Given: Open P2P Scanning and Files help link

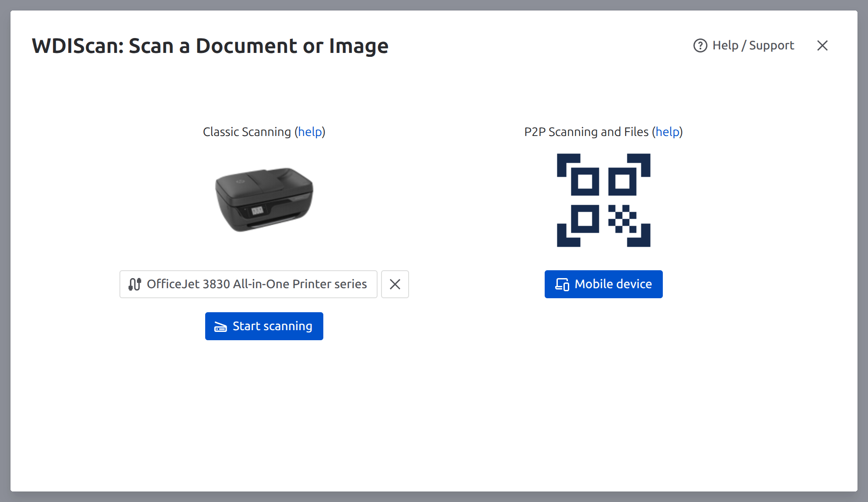Looking at the screenshot, I should [667, 132].
